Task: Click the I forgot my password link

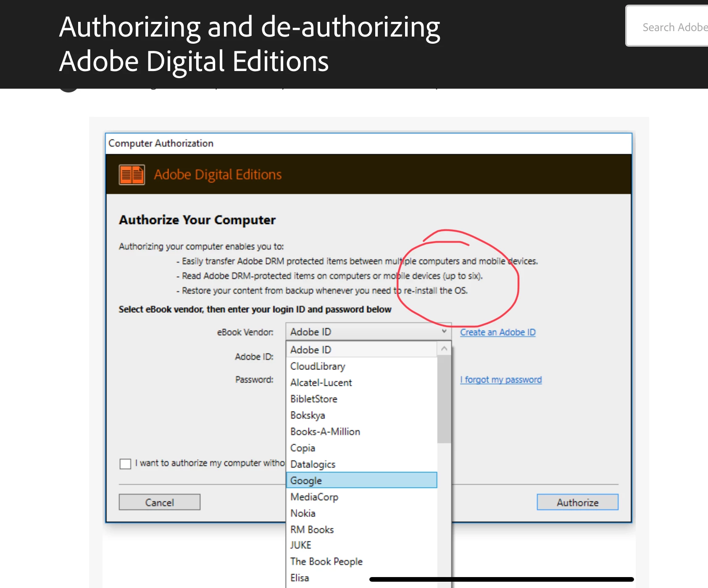Action: click(501, 380)
